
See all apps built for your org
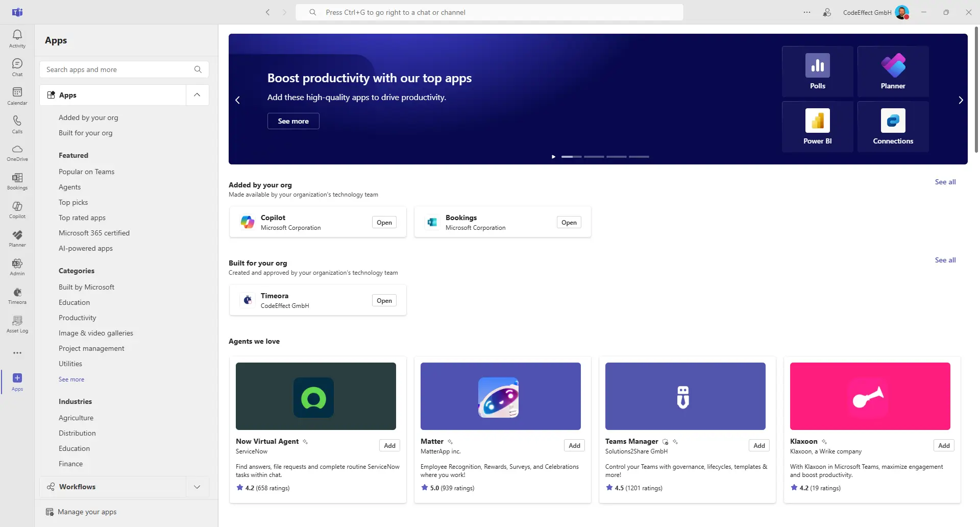pyautogui.click(x=945, y=260)
